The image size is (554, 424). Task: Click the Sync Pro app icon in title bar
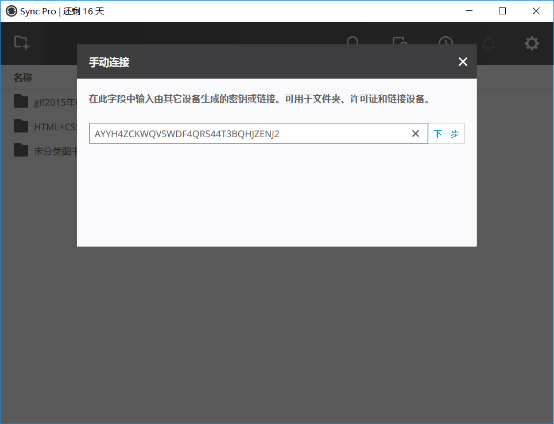tap(11, 11)
